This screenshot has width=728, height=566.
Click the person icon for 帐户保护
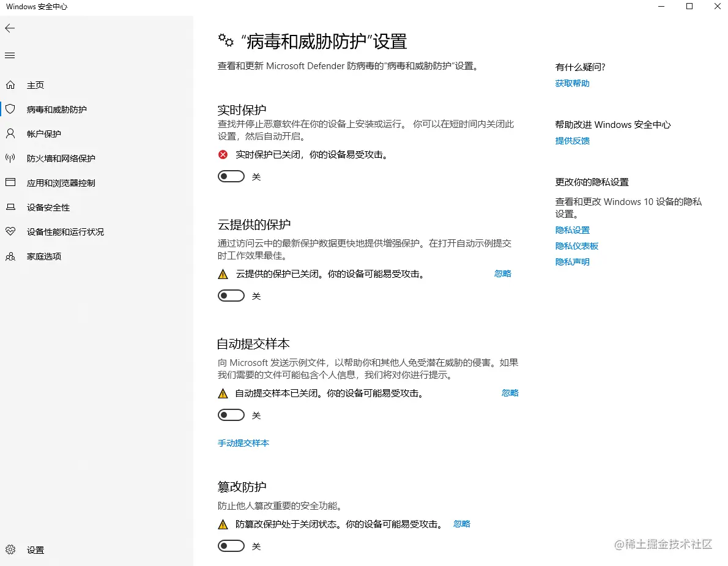10,134
